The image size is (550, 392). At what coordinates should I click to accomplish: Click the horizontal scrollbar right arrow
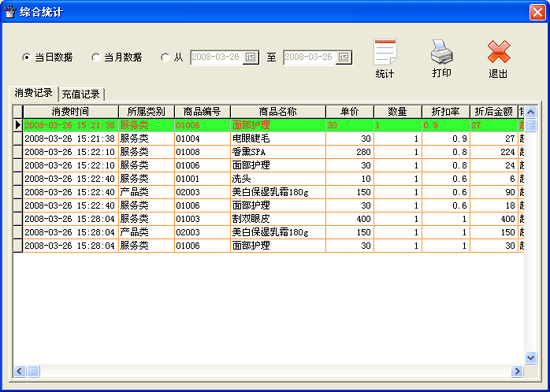[x=517, y=371]
